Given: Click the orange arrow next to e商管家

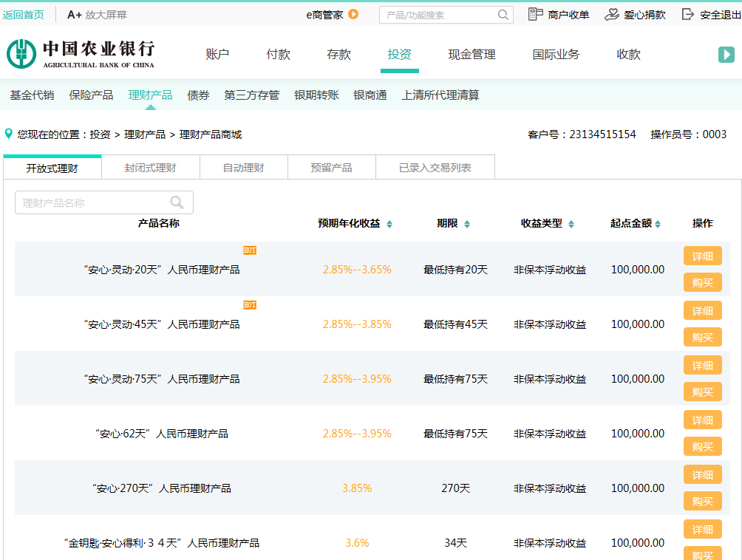Looking at the screenshot, I should (x=353, y=14).
